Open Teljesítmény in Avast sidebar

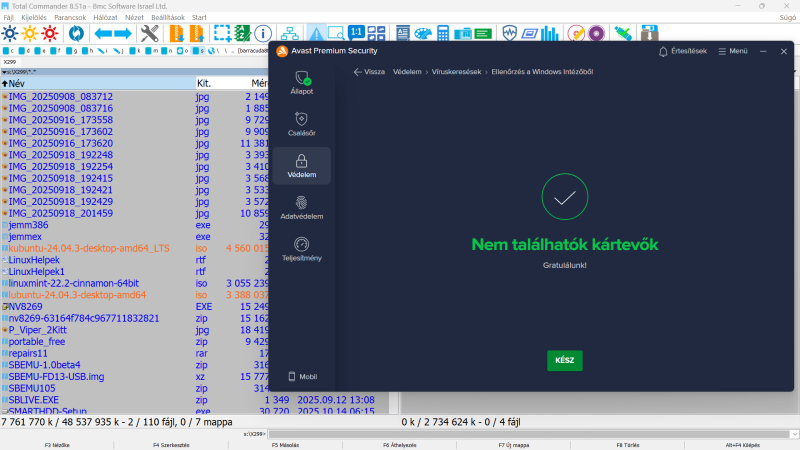pyautogui.click(x=302, y=249)
